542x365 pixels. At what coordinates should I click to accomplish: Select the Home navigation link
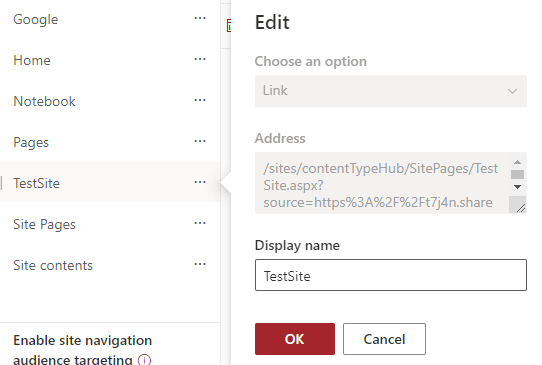pos(32,60)
